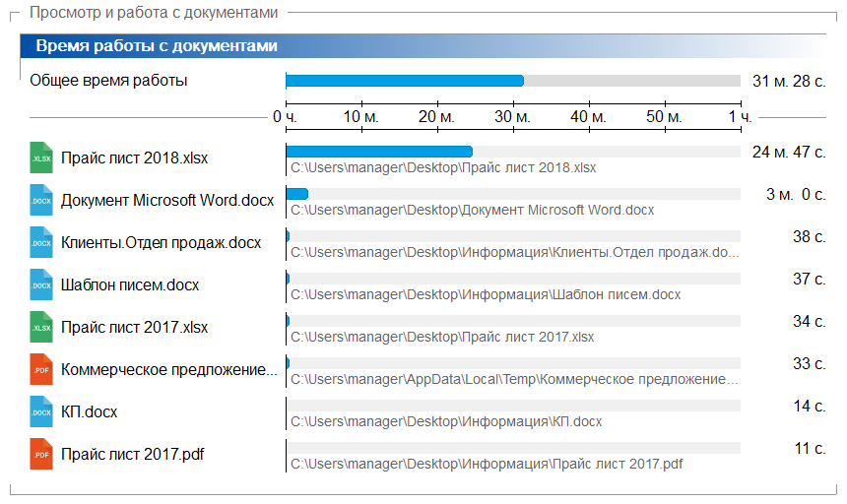Click the Прайс лист 2018.xlsx time bar
The height and width of the screenshot is (504, 847).
[x=512, y=152]
